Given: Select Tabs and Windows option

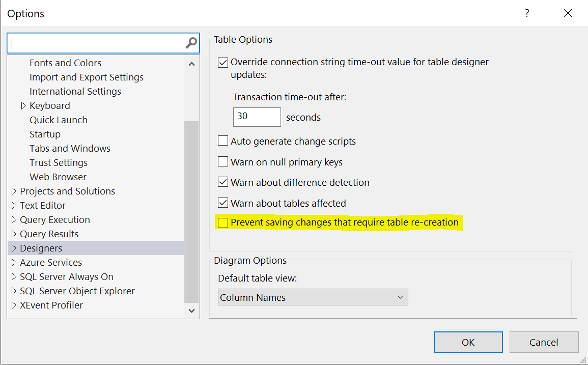Looking at the screenshot, I should pos(70,149).
